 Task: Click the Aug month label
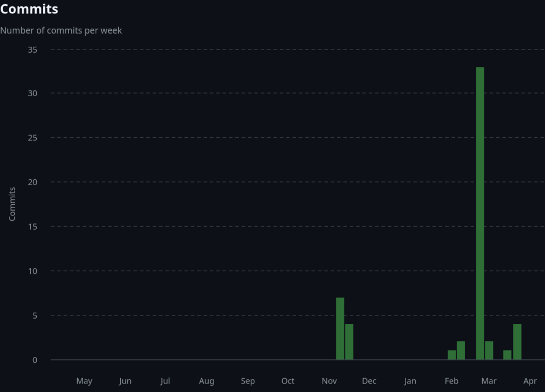(x=207, y=381)
